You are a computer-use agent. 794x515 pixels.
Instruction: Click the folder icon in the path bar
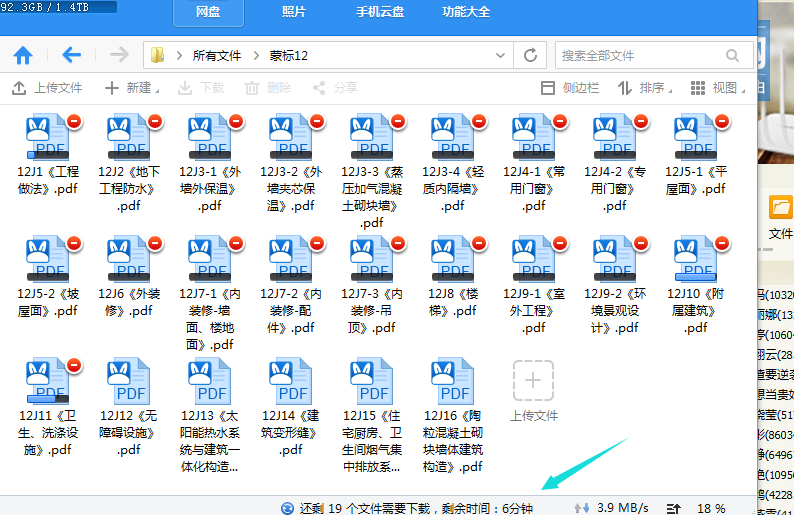[x=157, y=55]
